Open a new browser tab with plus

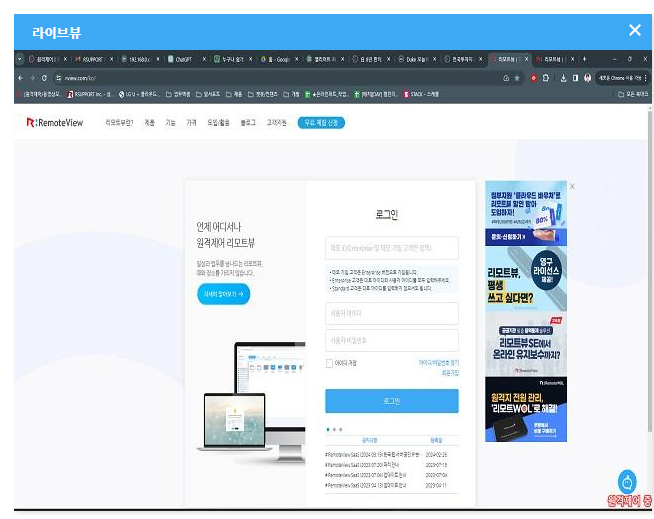pyautogui.click(x=584, y=59)
